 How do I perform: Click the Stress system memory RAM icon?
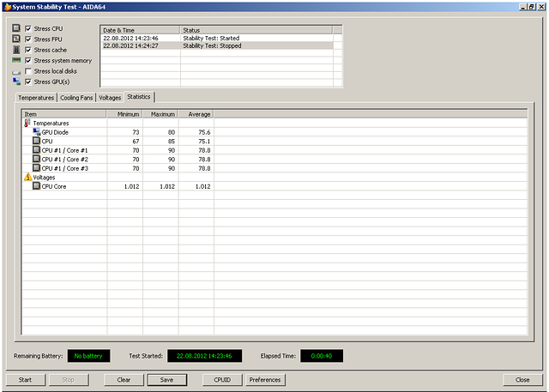tap(16, 61)
